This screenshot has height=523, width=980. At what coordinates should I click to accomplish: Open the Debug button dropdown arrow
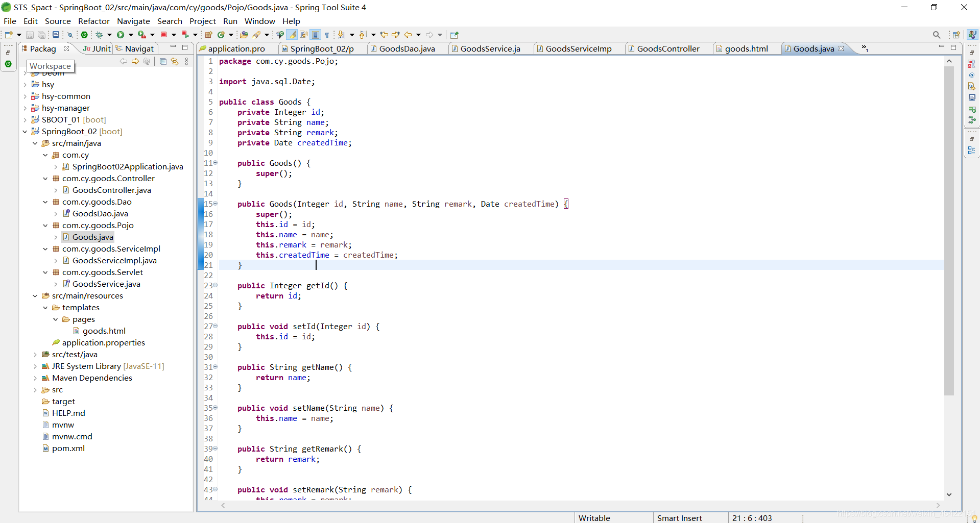click(x=109, y=35)
